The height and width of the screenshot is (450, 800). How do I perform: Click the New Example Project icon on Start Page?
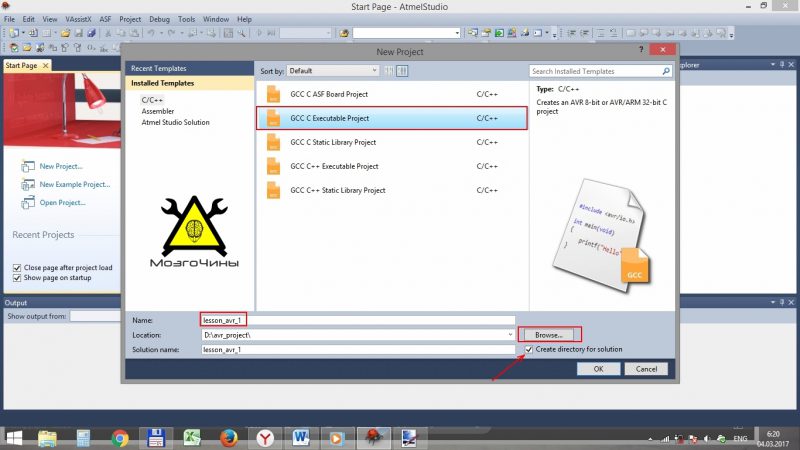28,184
